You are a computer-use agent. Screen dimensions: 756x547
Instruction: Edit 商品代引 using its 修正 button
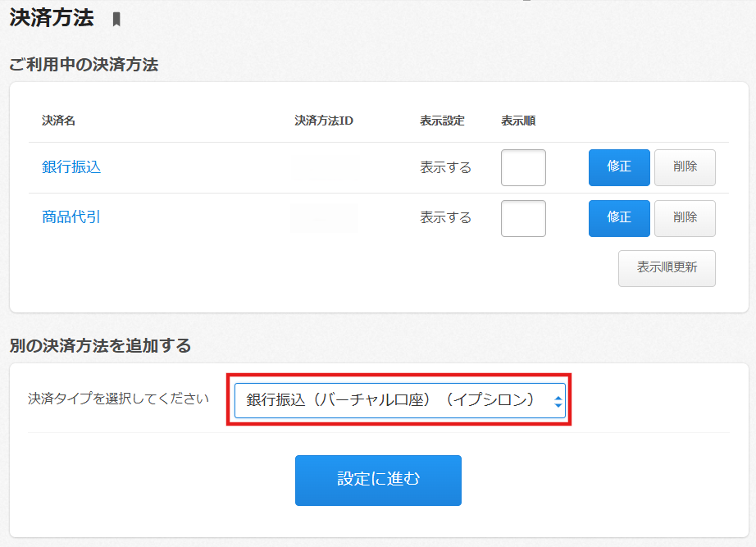(x=619, y=218)
